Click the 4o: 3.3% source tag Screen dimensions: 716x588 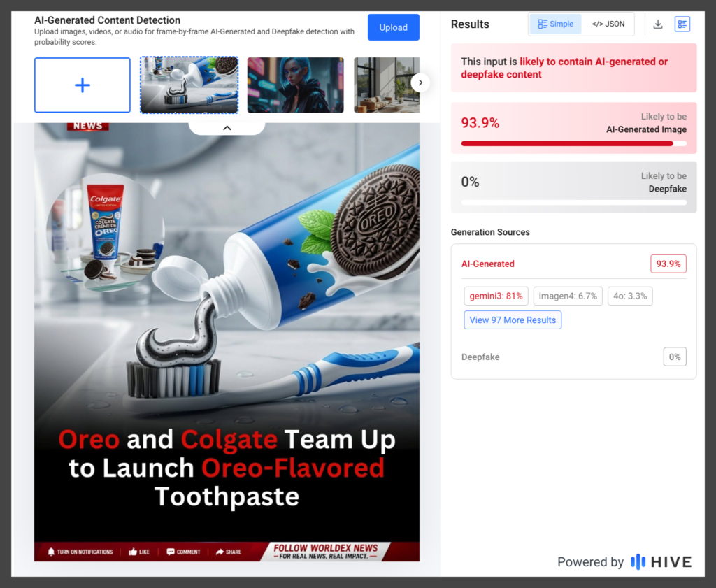point(630,296)
